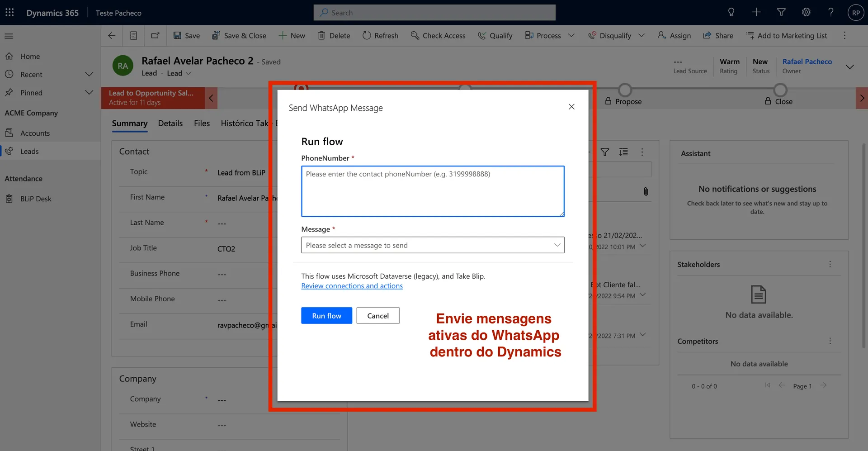Delete the lead record
The width and height of the screenshot is (868, 451).
pyautogui.click(x=334, y=36)
